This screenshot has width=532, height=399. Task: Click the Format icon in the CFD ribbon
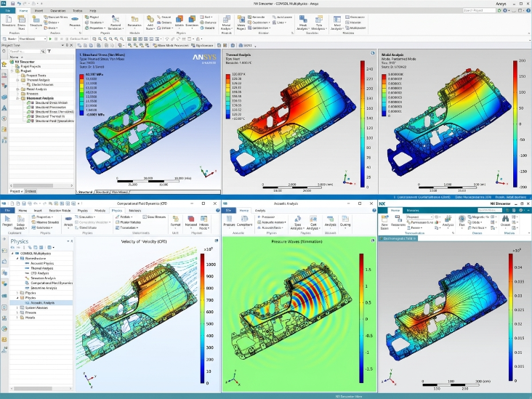click(x=175, y=219)
